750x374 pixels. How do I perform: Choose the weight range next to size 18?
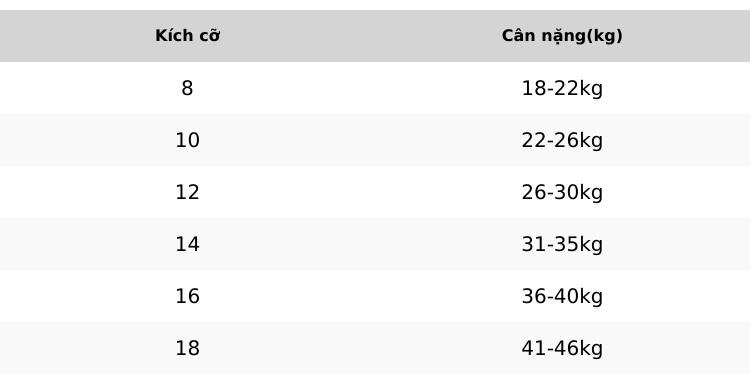(562, 348)
